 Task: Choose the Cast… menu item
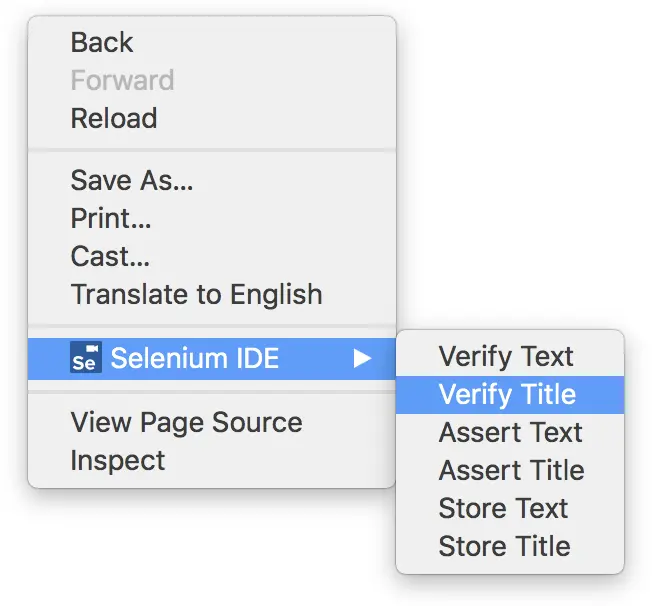tap(212, 256)
